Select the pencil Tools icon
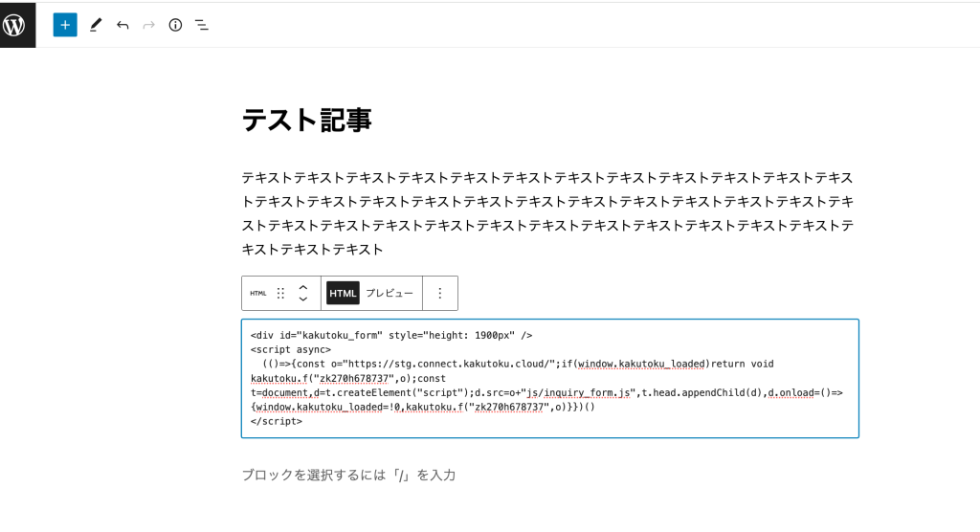980x532 pixels. point(95,25)
